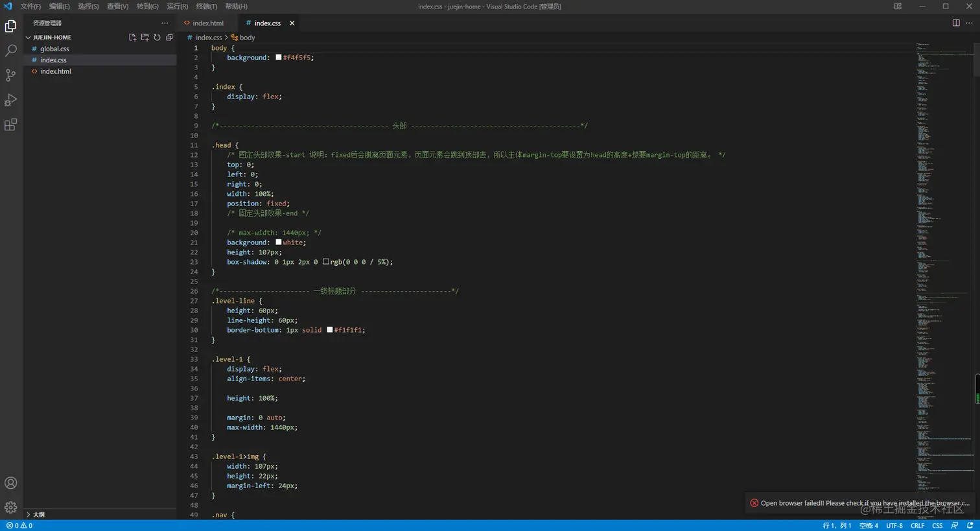This screenshot has width=980, height=531.
Task: Change indentation via 空格: 4
Action: tap(869, 526)
